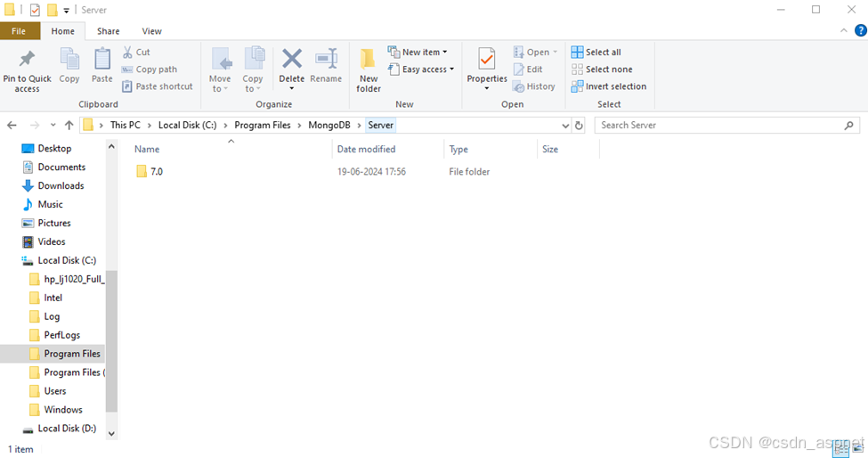Open Log folder in tree
The height and width of the screenshot is (458, 868).
click(52, 316)
